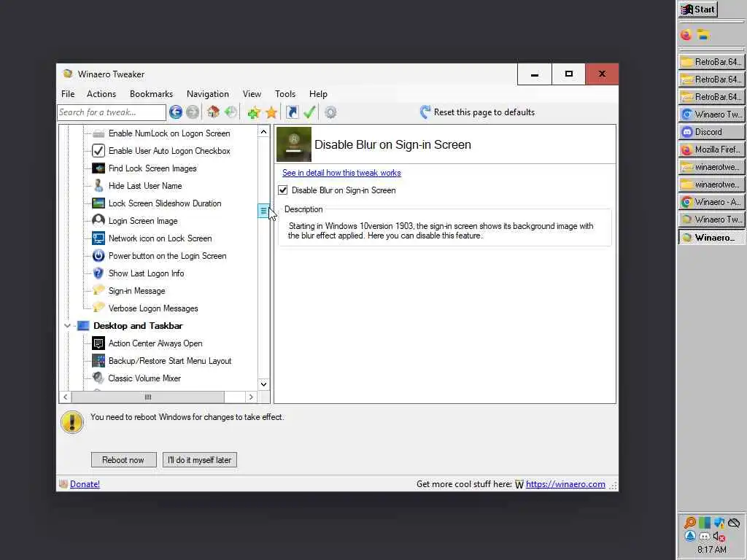The height and width of the screenshot is (560, 747).
Task: Click the vertical scrollbar thumb in tree
Action: coord(263,211)
